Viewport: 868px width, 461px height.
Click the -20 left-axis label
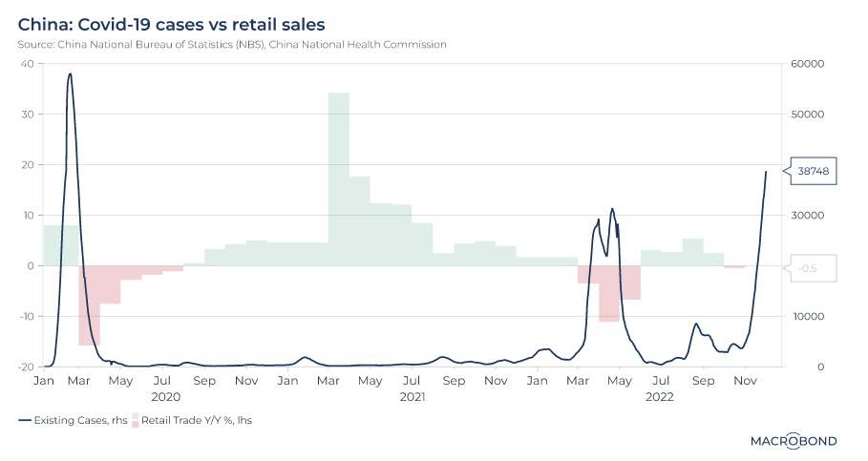pos(26,367)
